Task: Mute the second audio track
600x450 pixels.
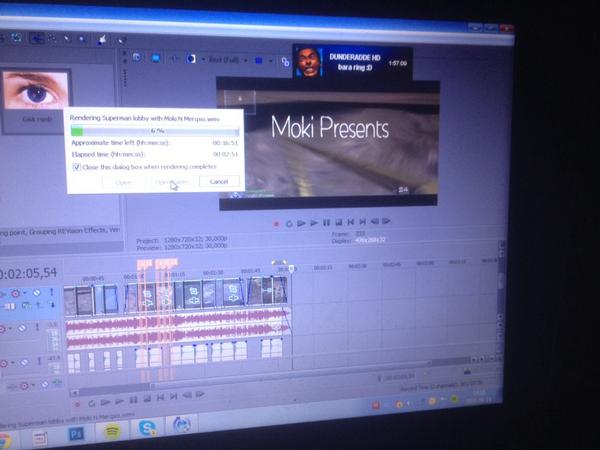Action: 24,362
